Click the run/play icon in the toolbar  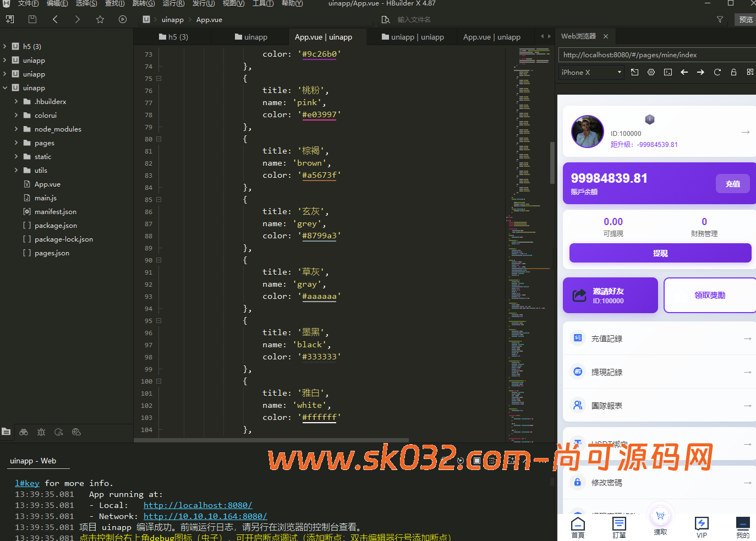coord(123,19)
